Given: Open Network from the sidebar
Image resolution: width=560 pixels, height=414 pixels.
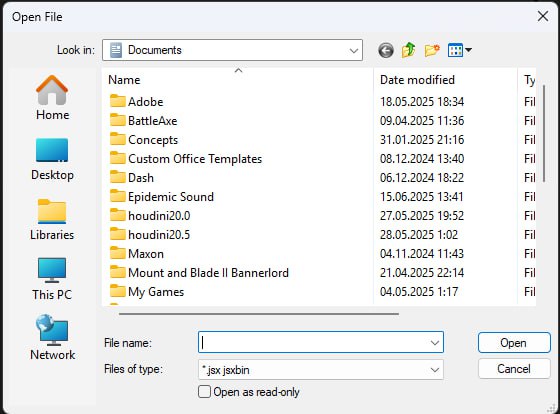Looking at the screenshot, I should point(52,338).
